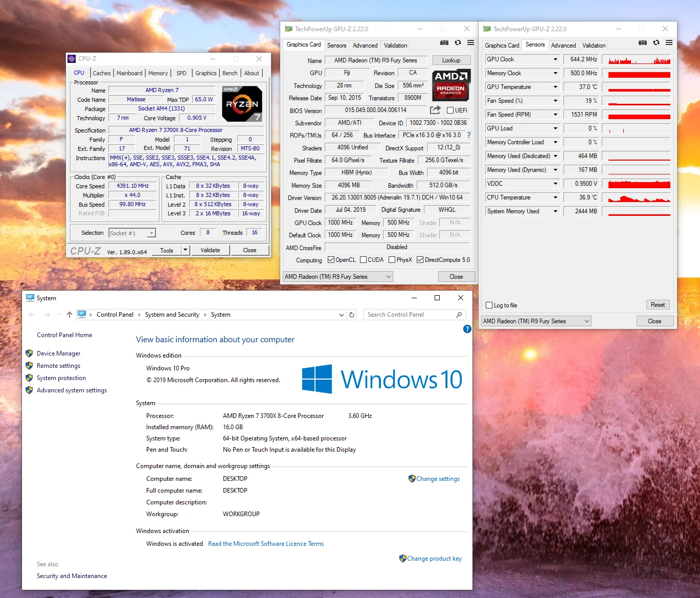Screen dimensions: 700x598
Task: Click the System and Security breadcrumb
Action: pyautogui.click(x=172, y=315)
